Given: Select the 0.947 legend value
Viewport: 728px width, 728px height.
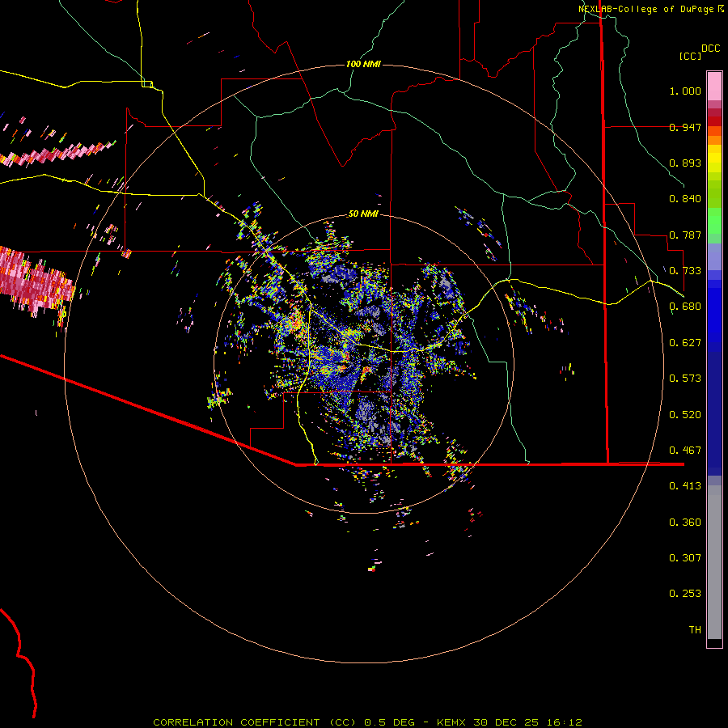Looking at the screenshot, I should pos(685,127).
